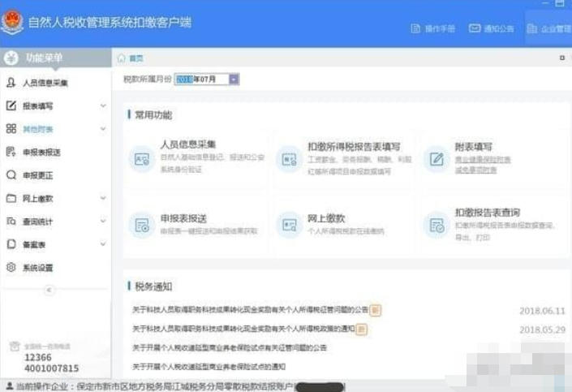Click the 申报更正 magnifier icon
572x392 pixels.
(x=11, y=174)
